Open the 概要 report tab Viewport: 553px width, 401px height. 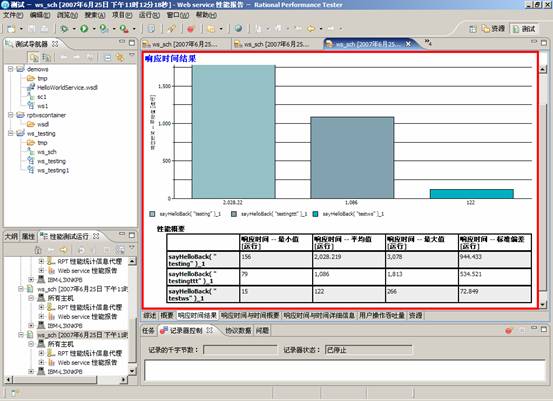[x=167, y=315]
